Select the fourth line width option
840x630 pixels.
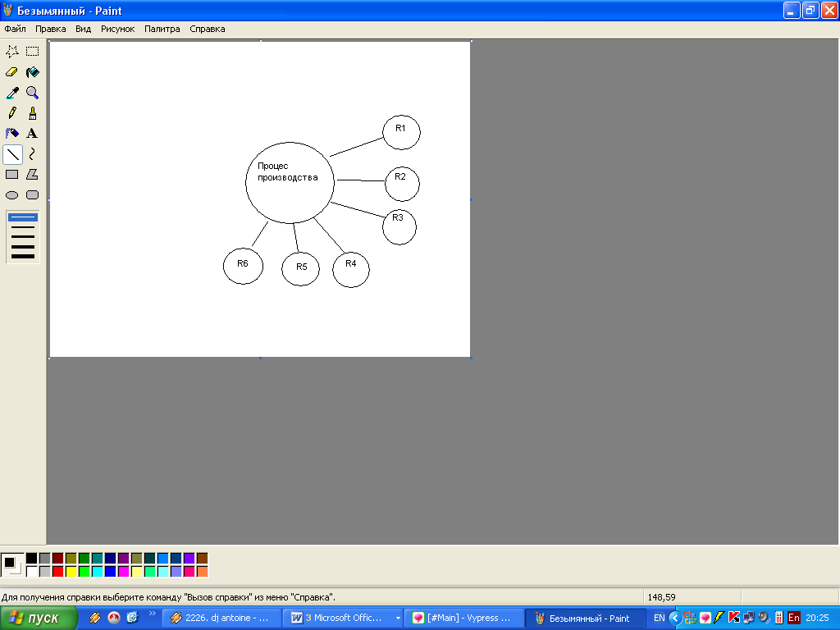[23, 246]
